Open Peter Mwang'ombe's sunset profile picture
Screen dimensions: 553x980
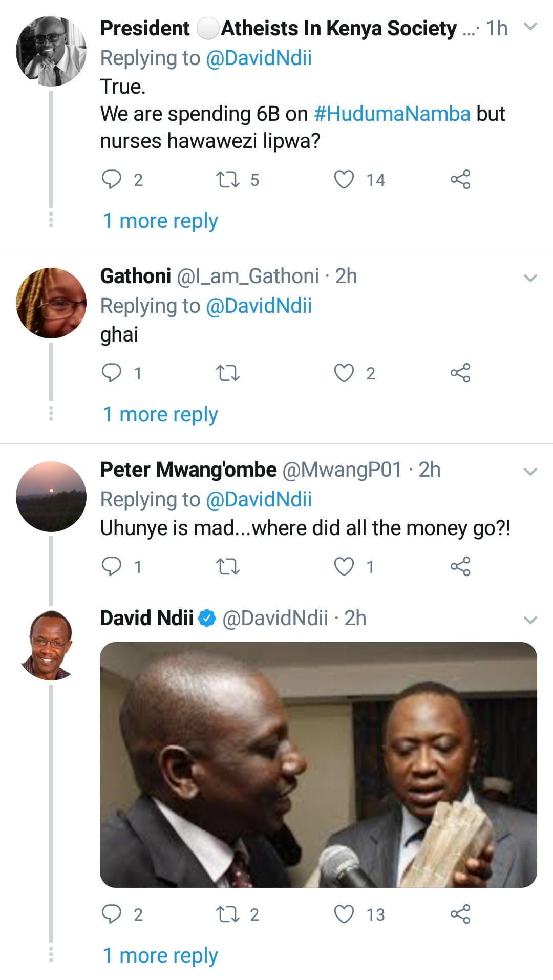click(x=51, y=497)
